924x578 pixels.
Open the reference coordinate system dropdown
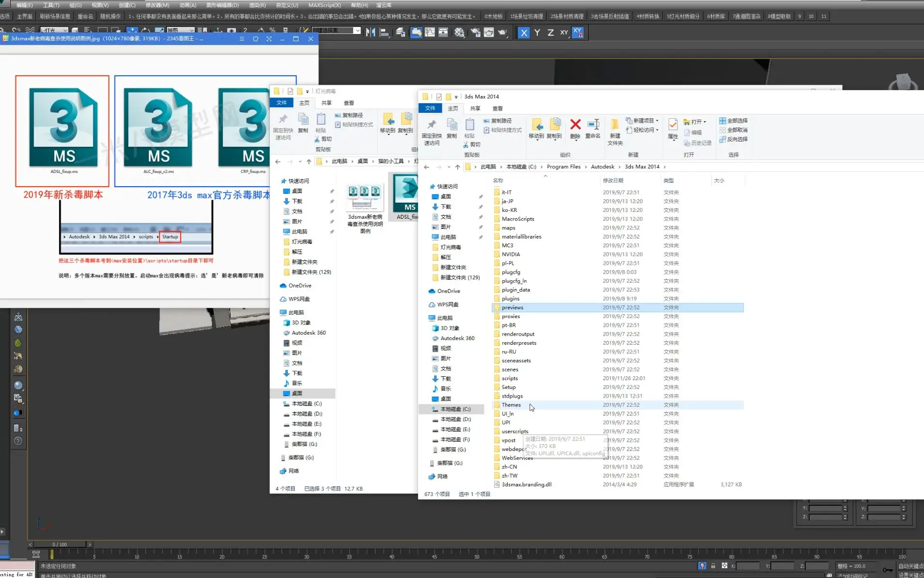(181, 31)
